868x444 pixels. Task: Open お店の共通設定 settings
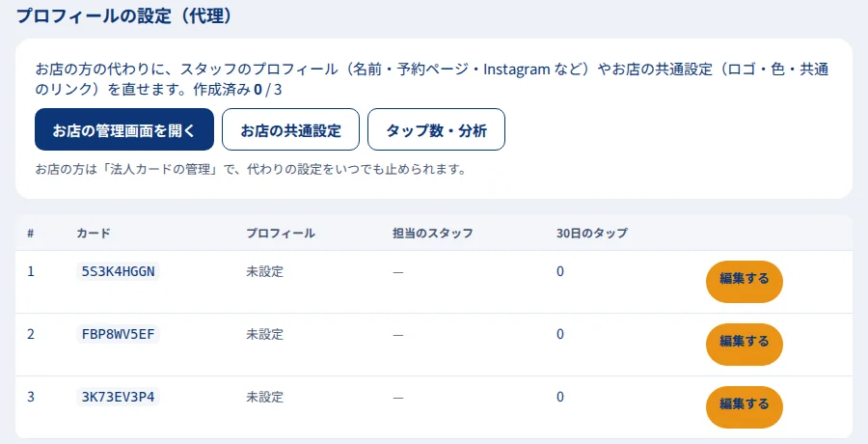pyautogui.click(x=290, y=129)
